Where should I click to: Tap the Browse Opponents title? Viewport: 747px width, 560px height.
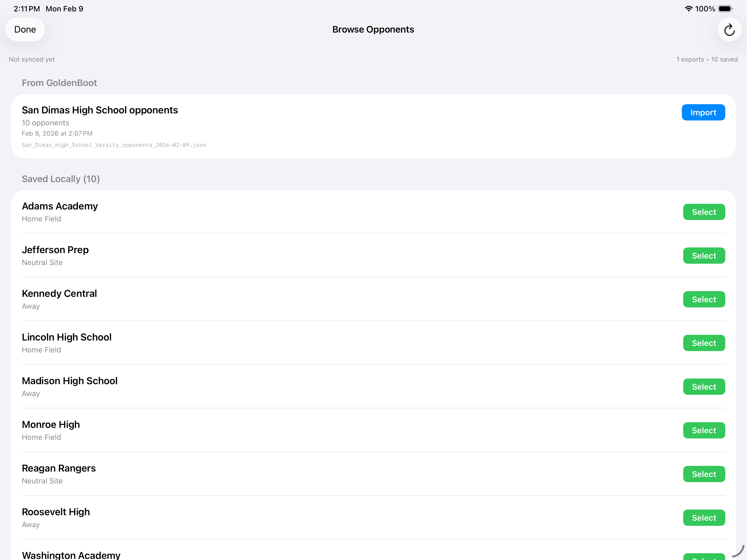373,30
